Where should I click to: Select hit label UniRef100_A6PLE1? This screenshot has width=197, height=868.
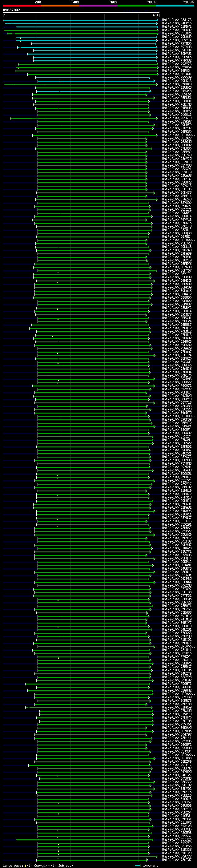(177, 98)
